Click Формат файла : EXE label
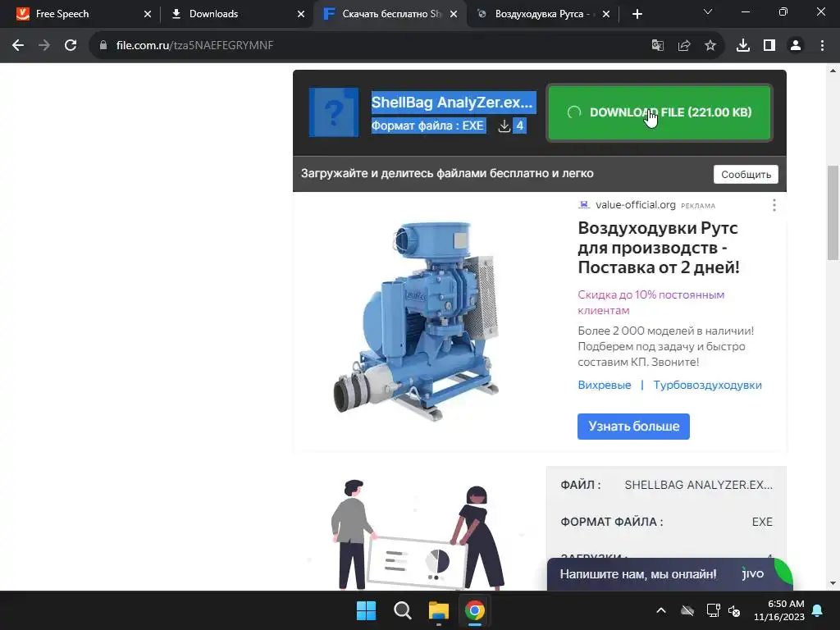This screenshot has width=840, height=630. pyautogui.click(x=427, y=126)
